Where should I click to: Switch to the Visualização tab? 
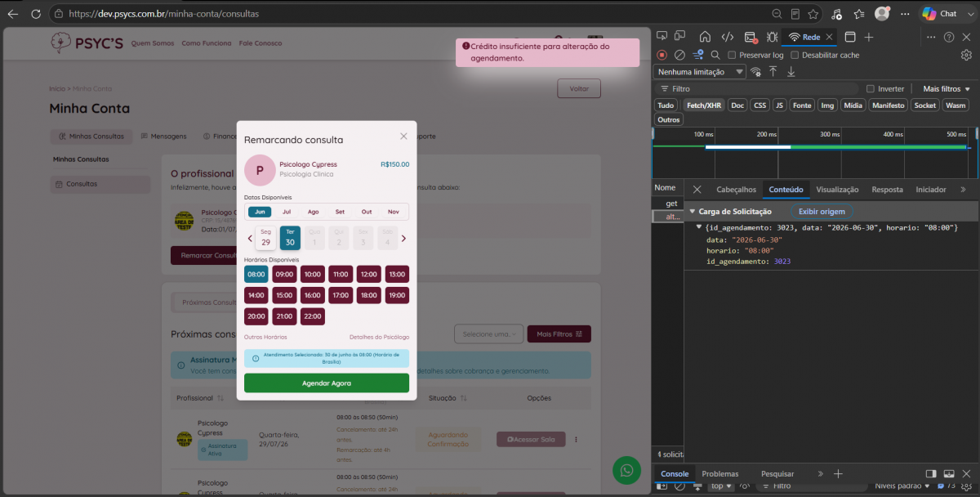[x=837, y=189]
